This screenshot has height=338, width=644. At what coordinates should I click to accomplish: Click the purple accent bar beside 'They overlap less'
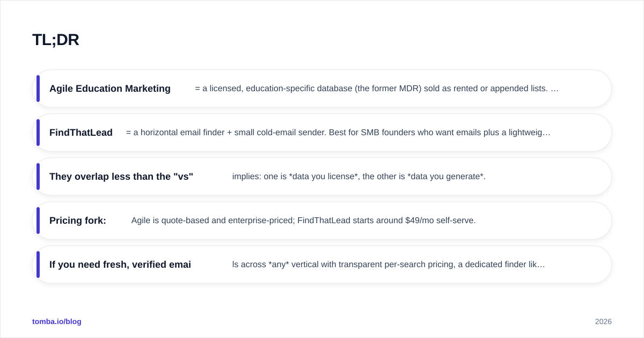38,177
